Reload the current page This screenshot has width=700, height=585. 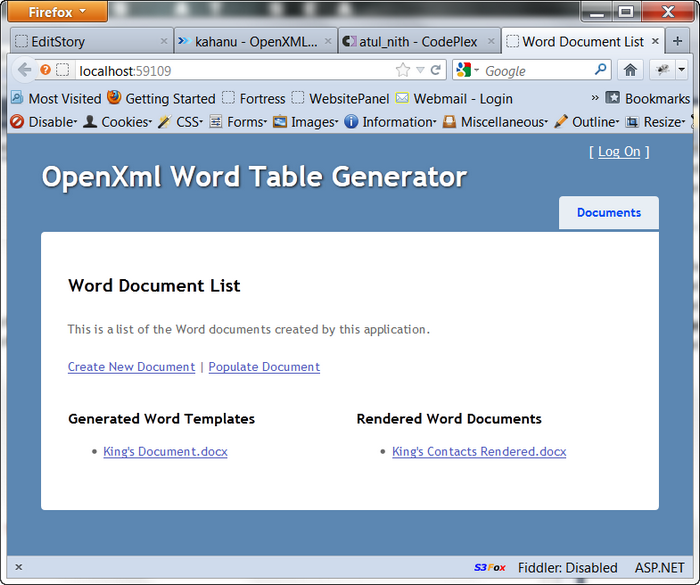[x=436, y=70]
